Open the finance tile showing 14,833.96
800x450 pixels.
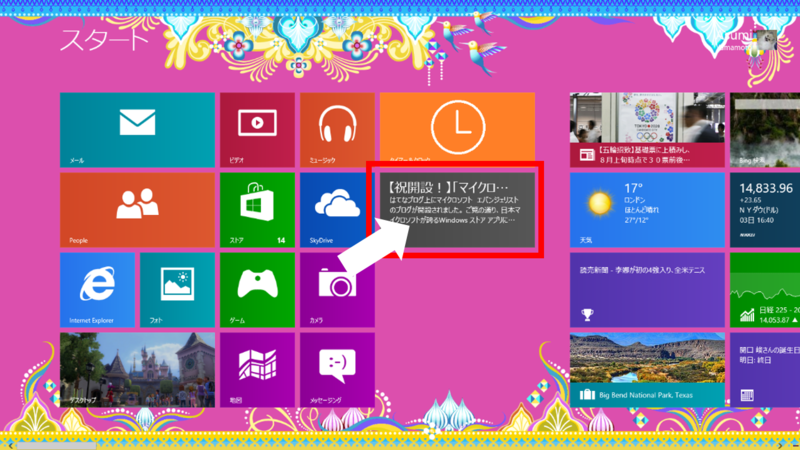(765, 210)
